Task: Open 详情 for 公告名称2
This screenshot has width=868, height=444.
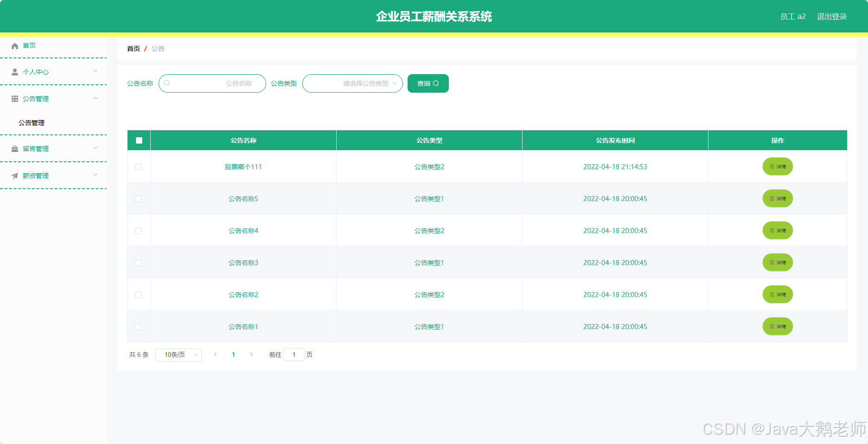Action: pyautogui.click(x=778, y=295)
